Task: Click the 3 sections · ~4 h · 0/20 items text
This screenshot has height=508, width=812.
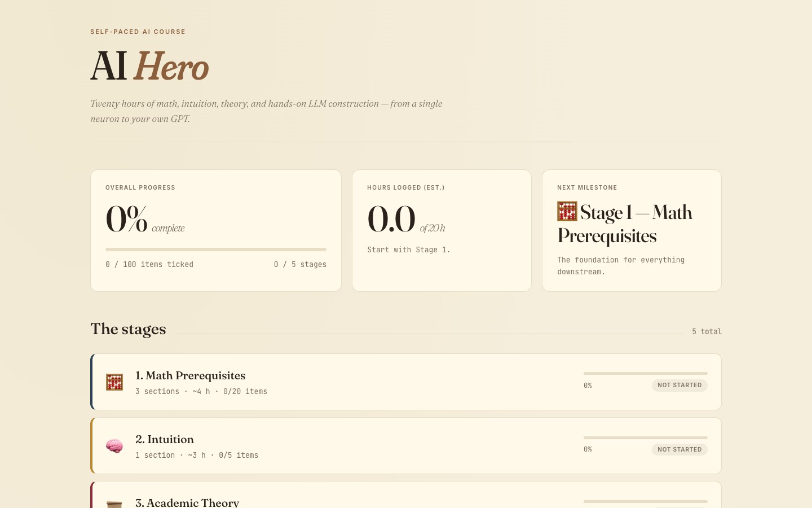Action: (201, 392)
